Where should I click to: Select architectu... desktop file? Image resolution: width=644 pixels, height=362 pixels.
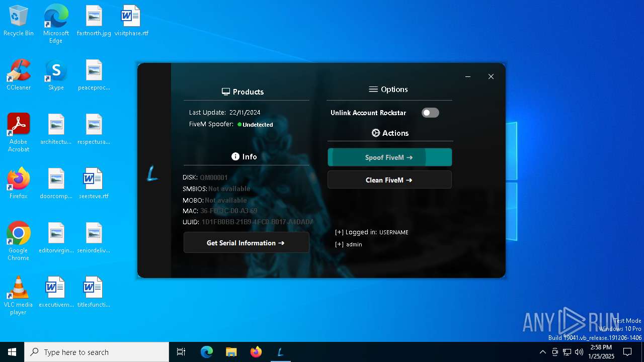coord(56,130)
